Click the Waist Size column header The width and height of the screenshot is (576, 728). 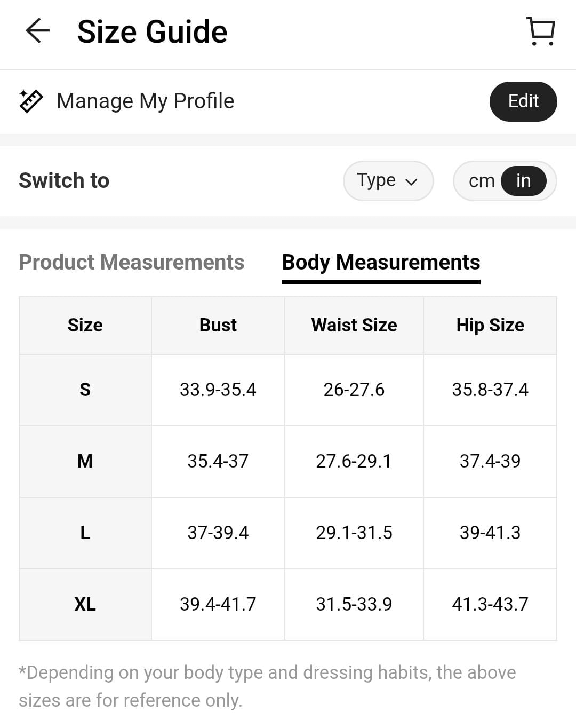[354, 325]
